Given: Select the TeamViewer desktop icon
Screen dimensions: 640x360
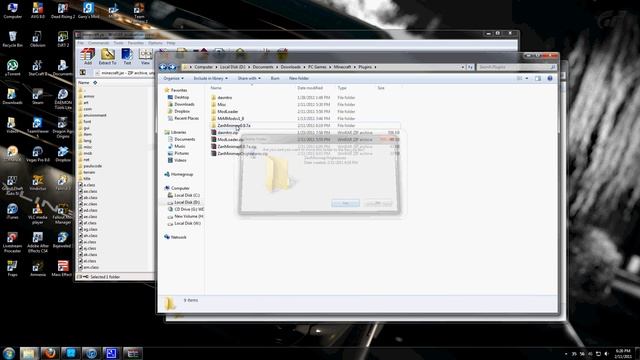Looking at the screenshot, I should (x=38, y=127).
